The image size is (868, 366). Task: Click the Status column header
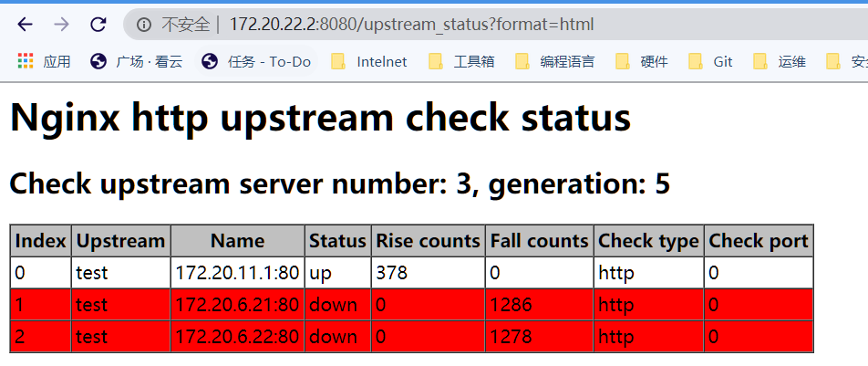337,241
